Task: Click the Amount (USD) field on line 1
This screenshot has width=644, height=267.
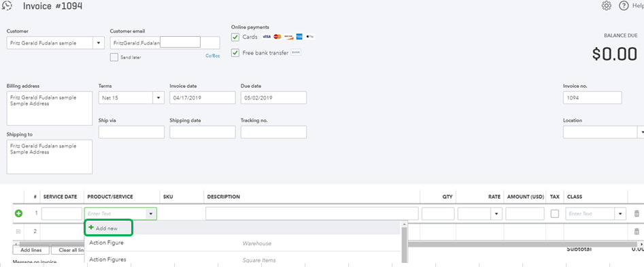Action: coord(525,213)
